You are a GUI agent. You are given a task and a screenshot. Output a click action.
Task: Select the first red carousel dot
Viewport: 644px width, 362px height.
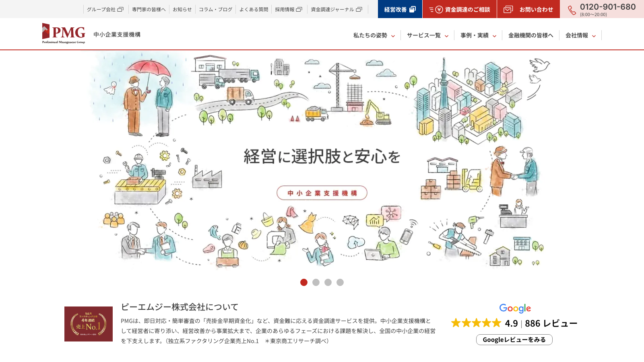pos(304,282)
